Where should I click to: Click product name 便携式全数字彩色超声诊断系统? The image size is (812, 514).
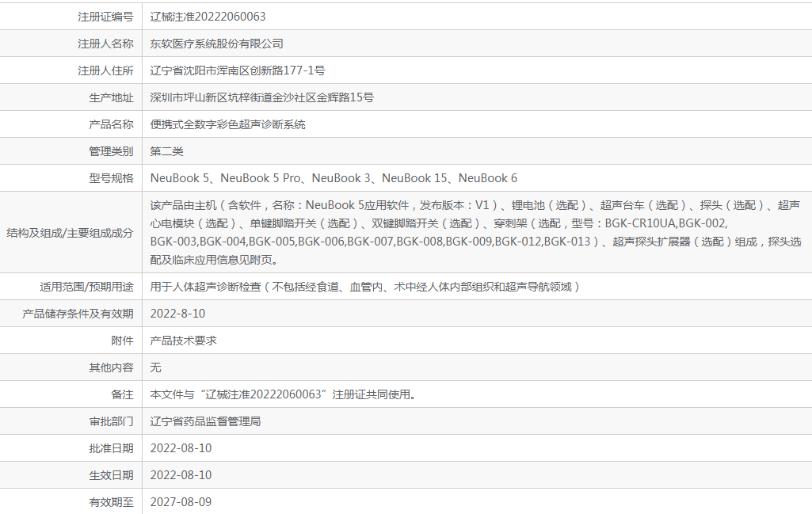point(228,124)
